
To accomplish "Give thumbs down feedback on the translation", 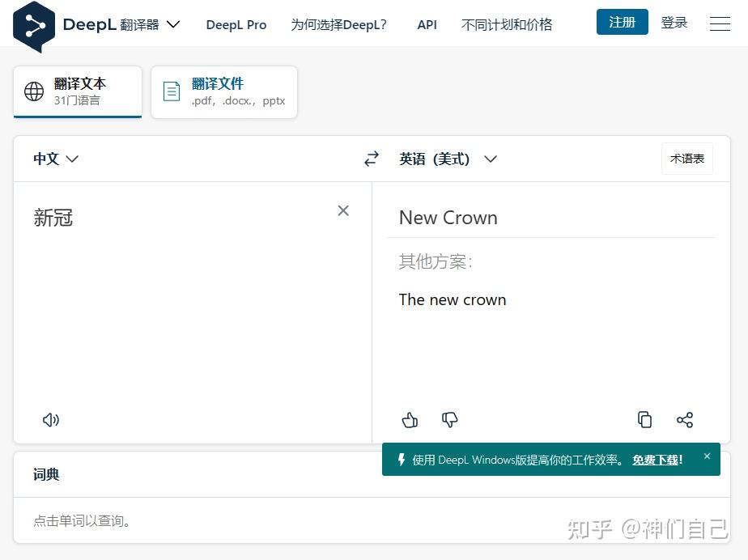I will pyautogui.click(x=449, y=420).
